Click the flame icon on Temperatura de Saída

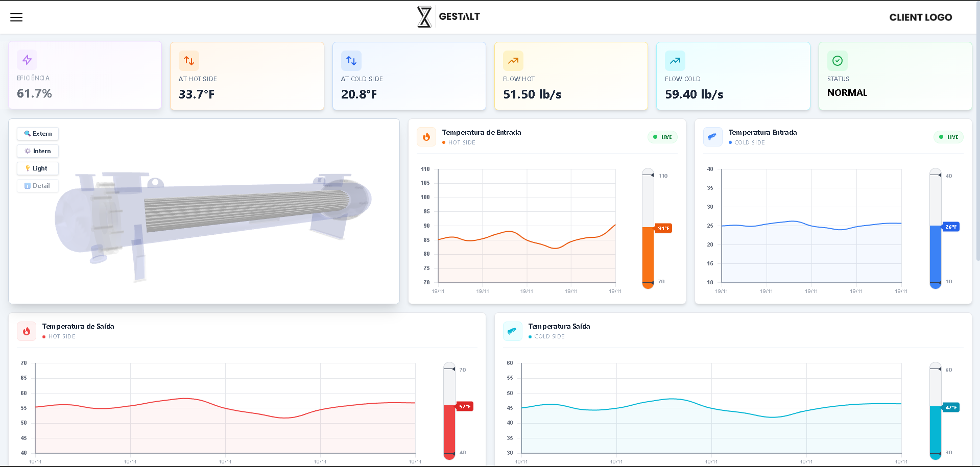coord(27,331)
